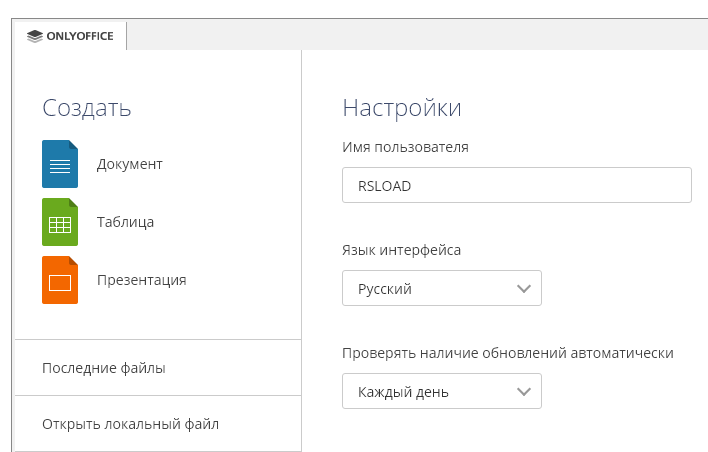Choose "Открыть локальный файл" entry

pos(130,424)
